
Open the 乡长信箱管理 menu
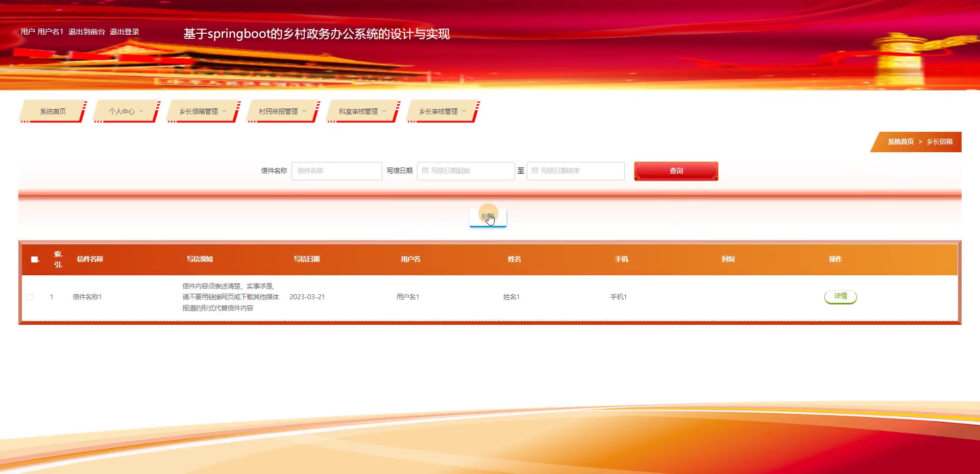point(203,111)
